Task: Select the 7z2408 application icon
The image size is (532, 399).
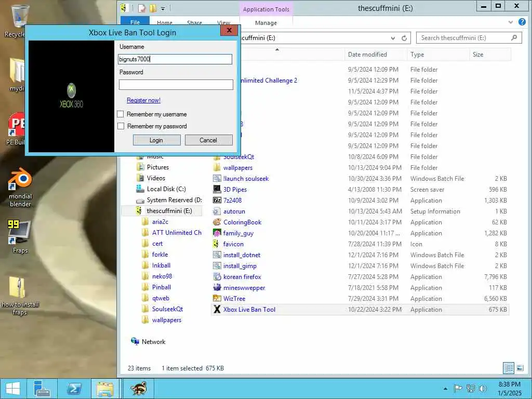Action: pyautogui.click(x=217, y=200)
